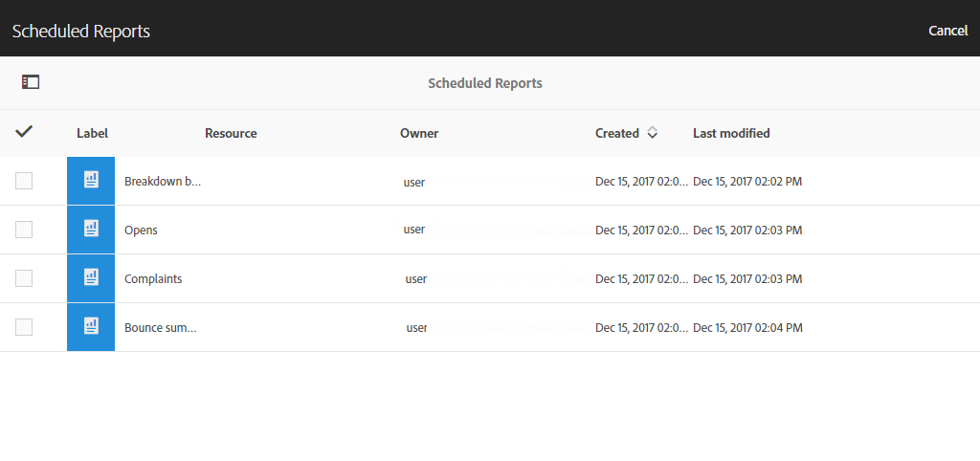Click the select-all checkmark icon

[24, 132]
